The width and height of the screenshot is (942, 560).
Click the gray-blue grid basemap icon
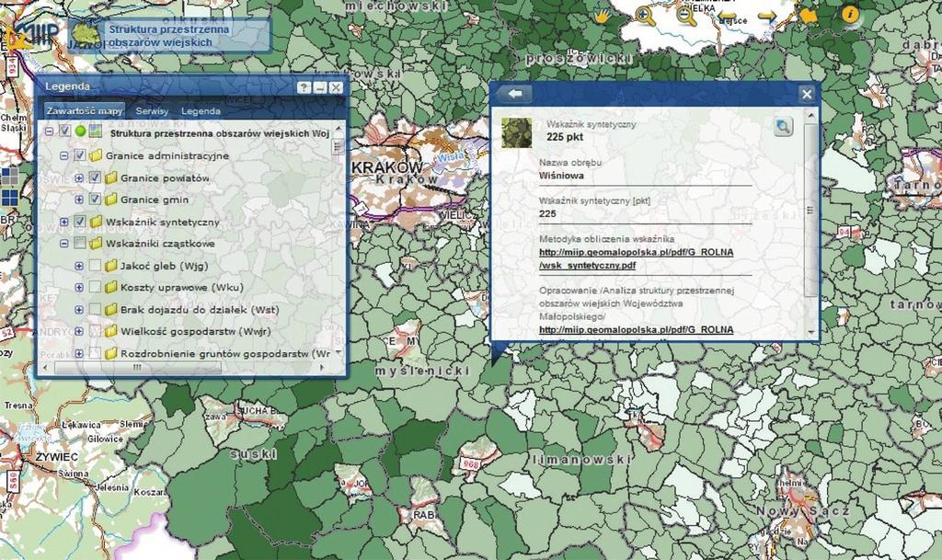[9, 177]
